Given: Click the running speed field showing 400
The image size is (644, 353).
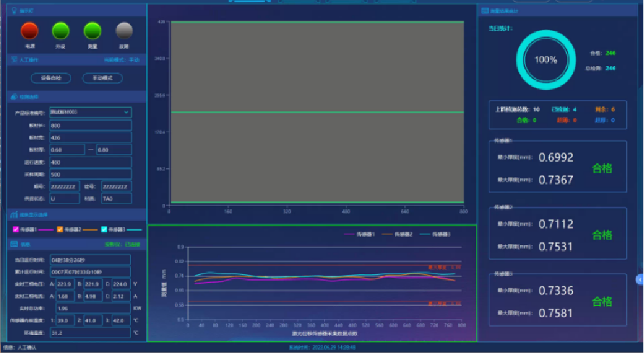Looking at the screenshot, I should (90, 162).
